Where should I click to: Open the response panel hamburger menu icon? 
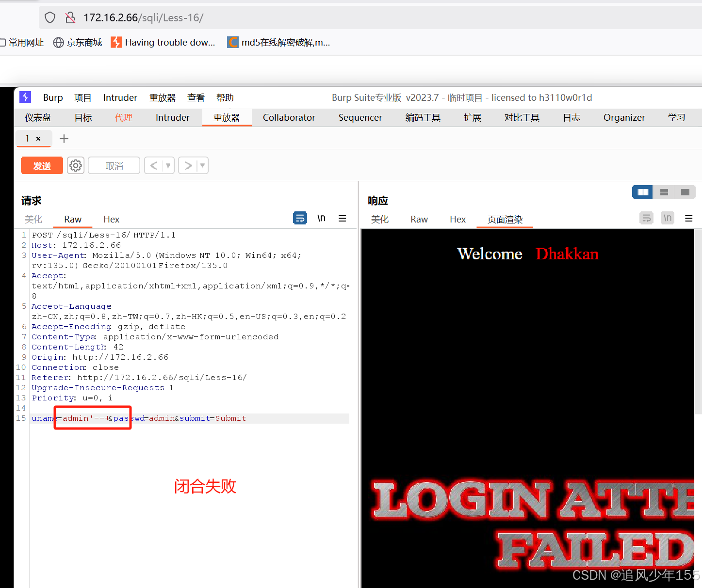pyautogui.click(x=688, y=218)
